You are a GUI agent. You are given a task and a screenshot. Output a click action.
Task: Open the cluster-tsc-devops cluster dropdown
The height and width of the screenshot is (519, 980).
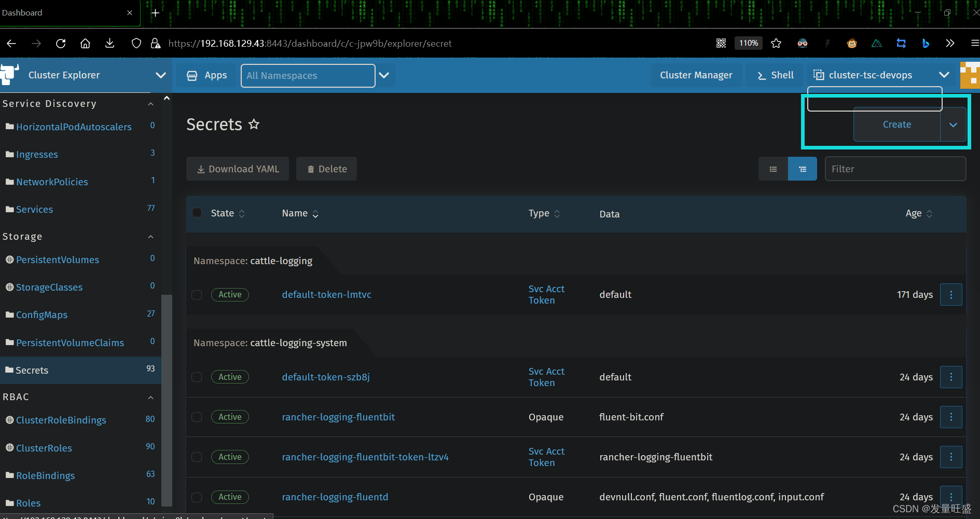click(x=944, y=75)
